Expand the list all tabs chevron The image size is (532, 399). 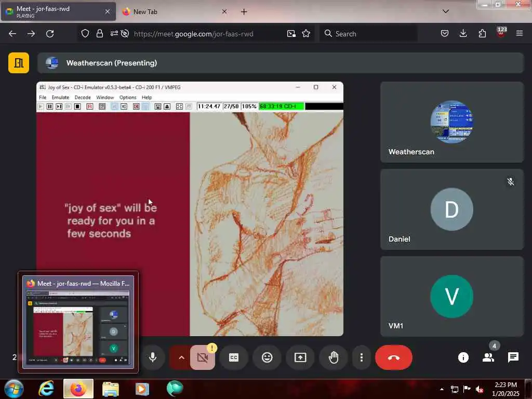pyautogui.click(x=446, y=11)
